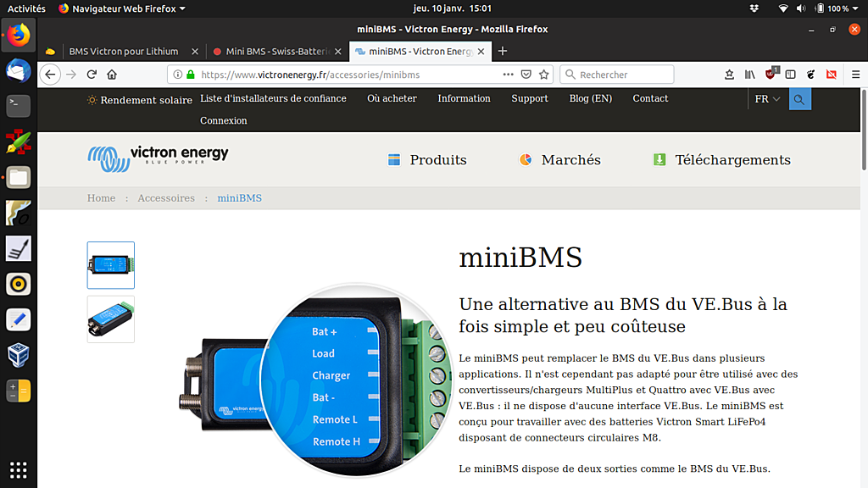This screenshot has height=488, width=868.
Task: Click the Rechercher search box
Action: (617, 75)
